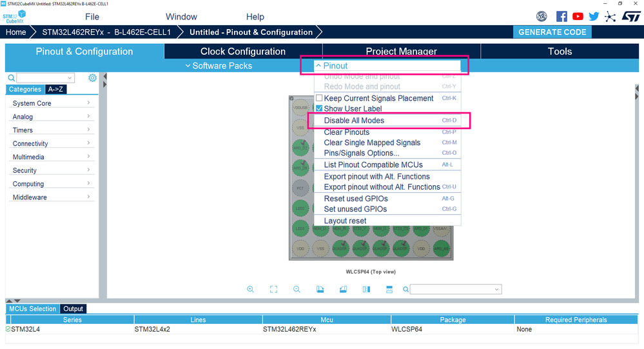644x349 pixels.
Task: Expand the Timers category
Action: pos(52,130)
